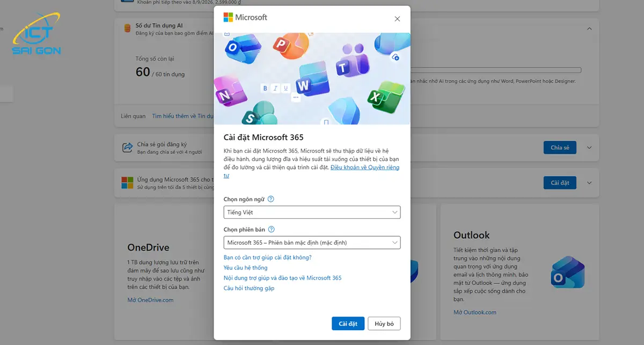The width and height of the screenshot is (644, 345).
Task: Click the share icon beside Chia sẻ gói đăng ký
Action: (x=127, y=148)
